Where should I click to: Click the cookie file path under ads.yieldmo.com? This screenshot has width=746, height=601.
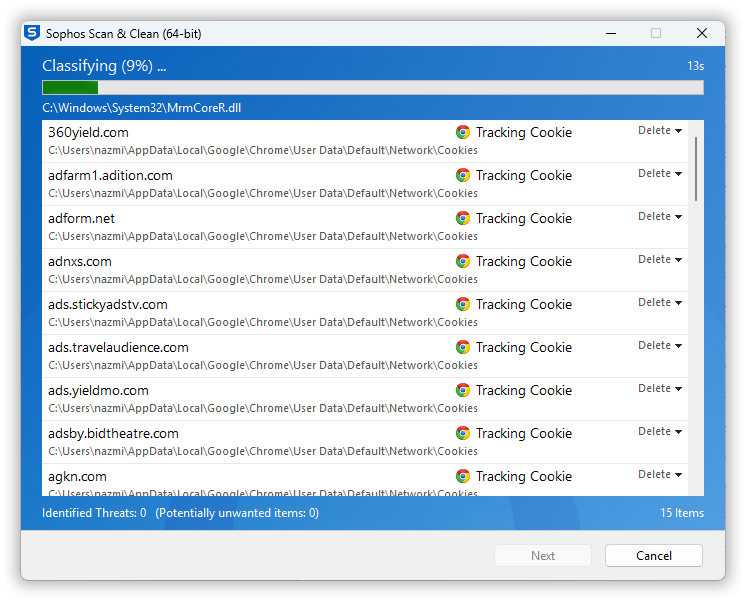(x=263, y=408)
